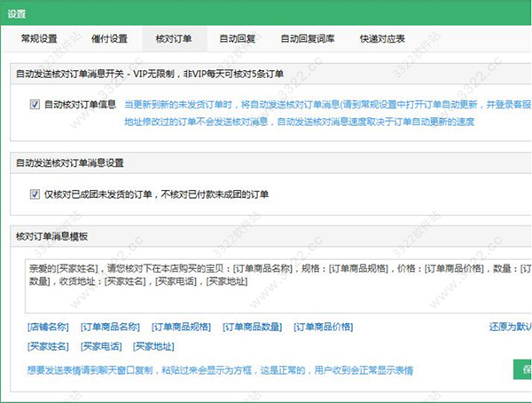Click the blue note 当更新到新的未发货订单时

[328, 105]
